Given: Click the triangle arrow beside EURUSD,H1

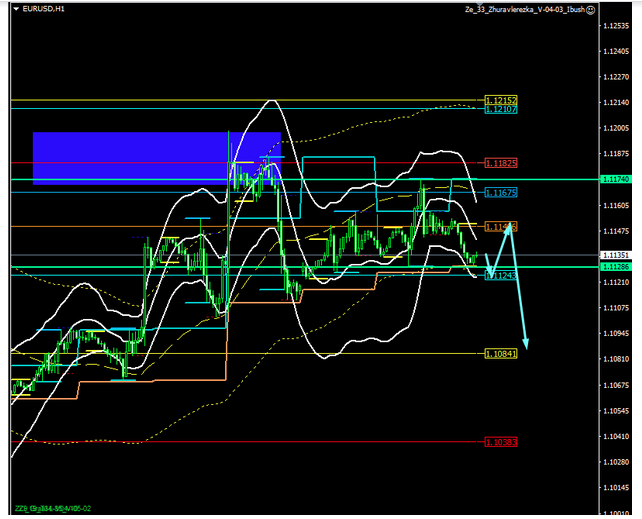Looking at the screenshot, I should click(x=14, y=9).
